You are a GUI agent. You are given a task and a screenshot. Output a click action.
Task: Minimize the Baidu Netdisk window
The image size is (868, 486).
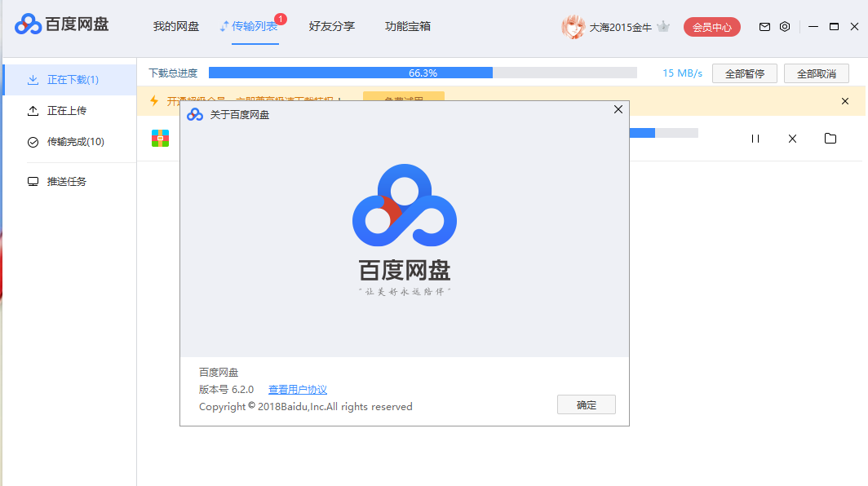[813, 27]
